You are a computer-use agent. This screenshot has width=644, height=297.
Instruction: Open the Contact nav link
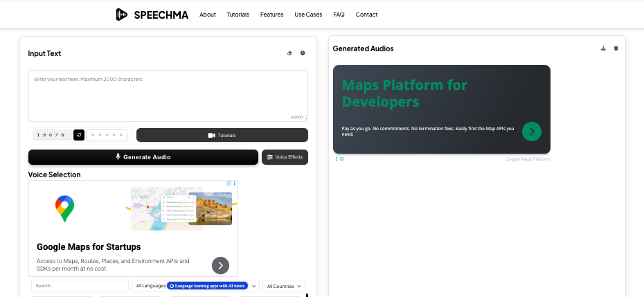tap(366, 15)
